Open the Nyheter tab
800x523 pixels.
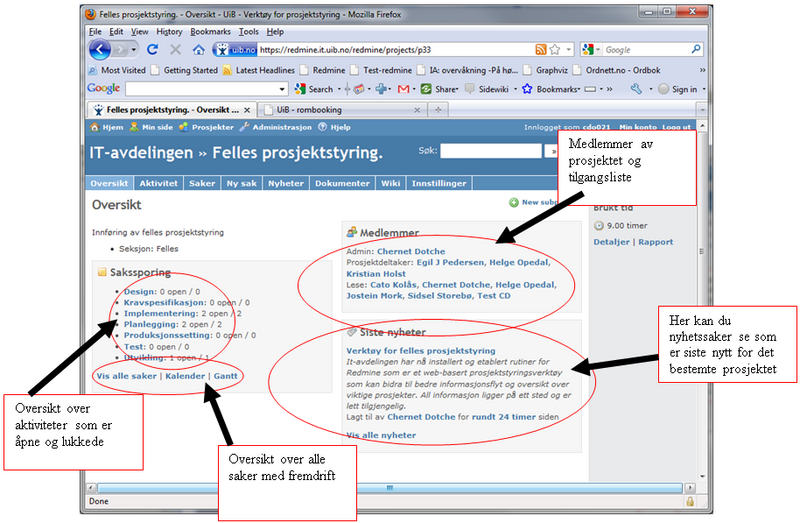point(286,183)
